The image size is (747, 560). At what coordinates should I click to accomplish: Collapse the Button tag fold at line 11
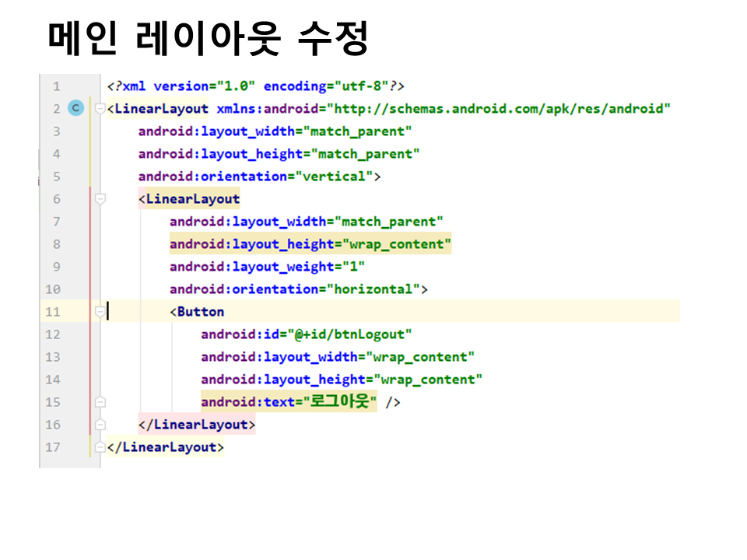(100, 312)
